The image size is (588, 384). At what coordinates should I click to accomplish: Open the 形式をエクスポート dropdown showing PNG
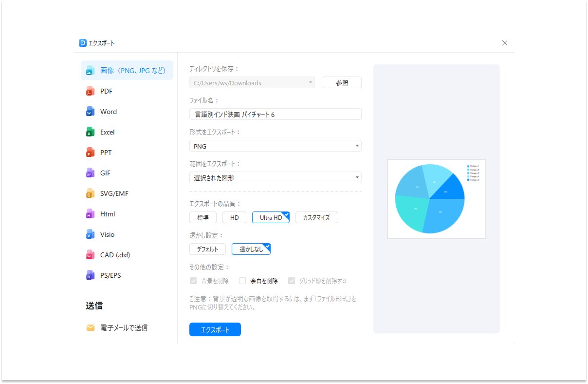[275, 146]
